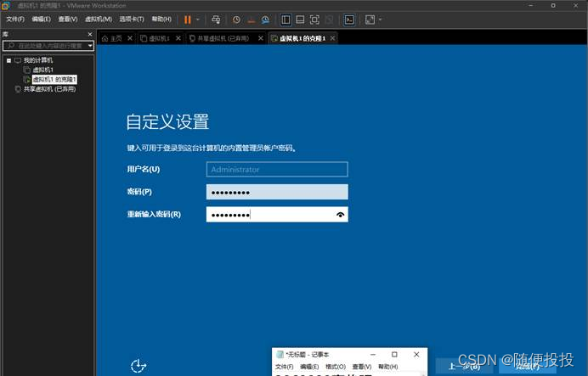Close the Notepad window
Image resolution: width=588 pixels, height=376 pixels.
416,354
